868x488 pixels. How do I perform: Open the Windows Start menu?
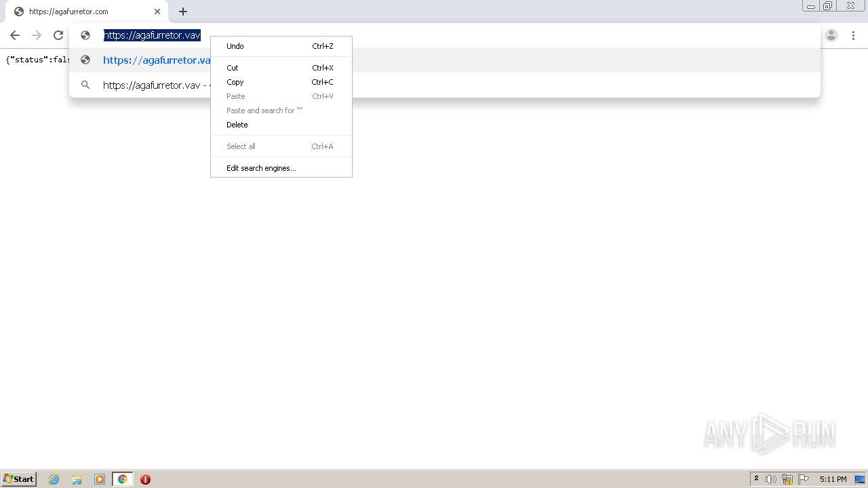19,479
